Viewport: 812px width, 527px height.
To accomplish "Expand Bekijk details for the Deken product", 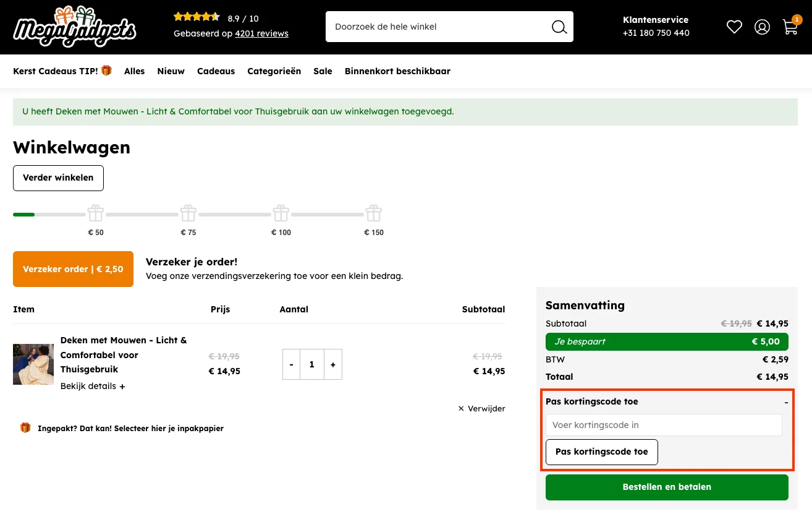I will pos(93,386).
